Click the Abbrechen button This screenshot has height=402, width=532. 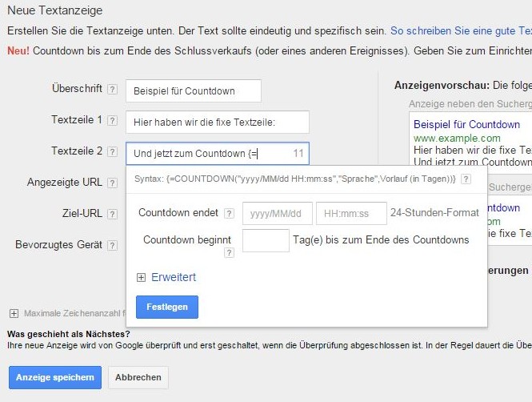138,377
